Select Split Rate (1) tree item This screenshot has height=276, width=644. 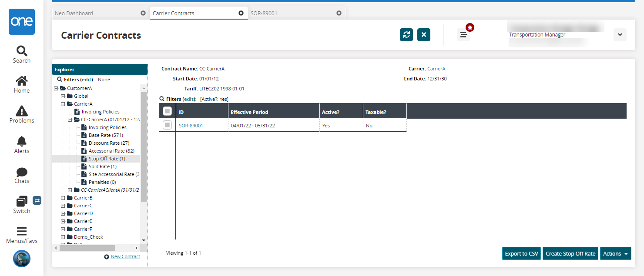[102, 166]
